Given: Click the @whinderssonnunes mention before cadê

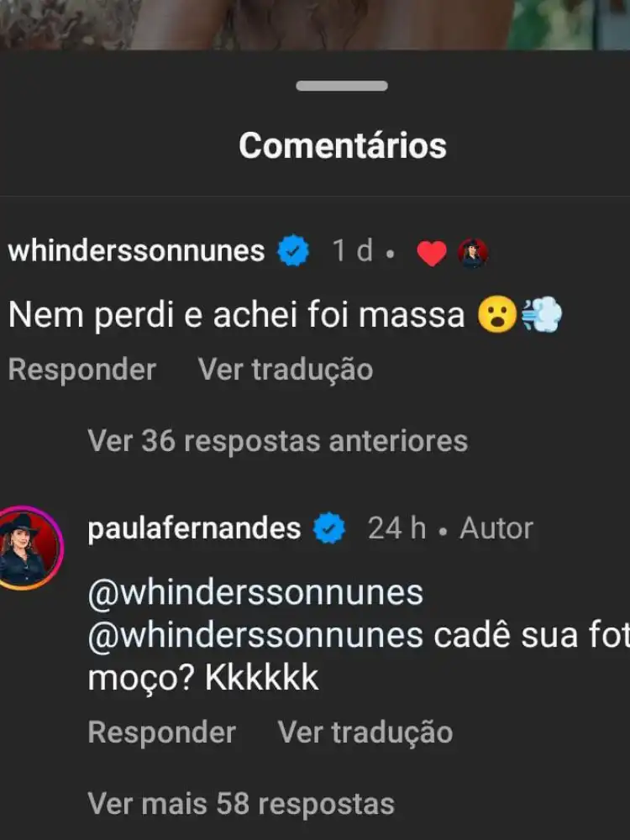Looking at the screenshot, I should pyautogui.click(x=255, y=635).
